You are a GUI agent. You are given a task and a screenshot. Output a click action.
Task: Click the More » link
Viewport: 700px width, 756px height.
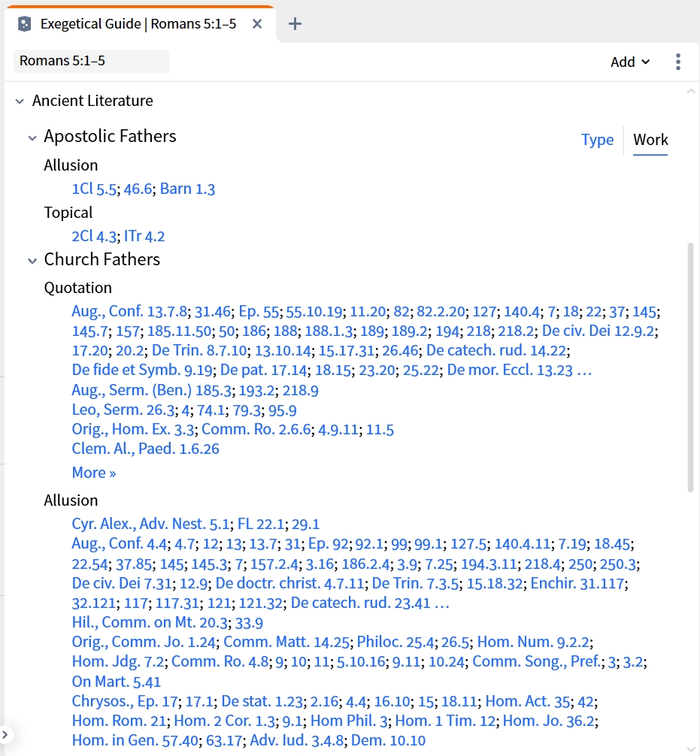[94, 473]
